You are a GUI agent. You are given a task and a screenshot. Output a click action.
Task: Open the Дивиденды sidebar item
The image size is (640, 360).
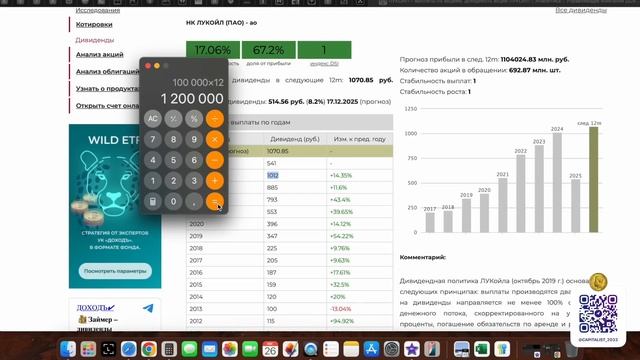(95, 40)
